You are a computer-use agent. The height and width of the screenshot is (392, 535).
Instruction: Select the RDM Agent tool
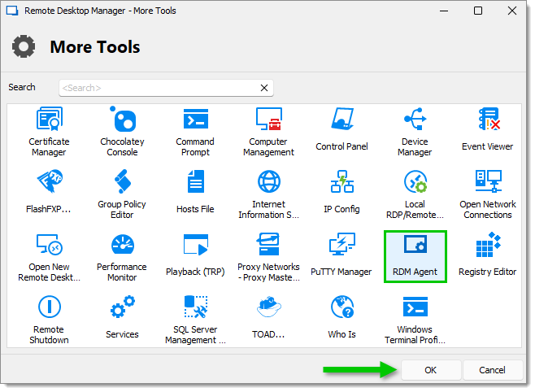click(x=415, y=256)
